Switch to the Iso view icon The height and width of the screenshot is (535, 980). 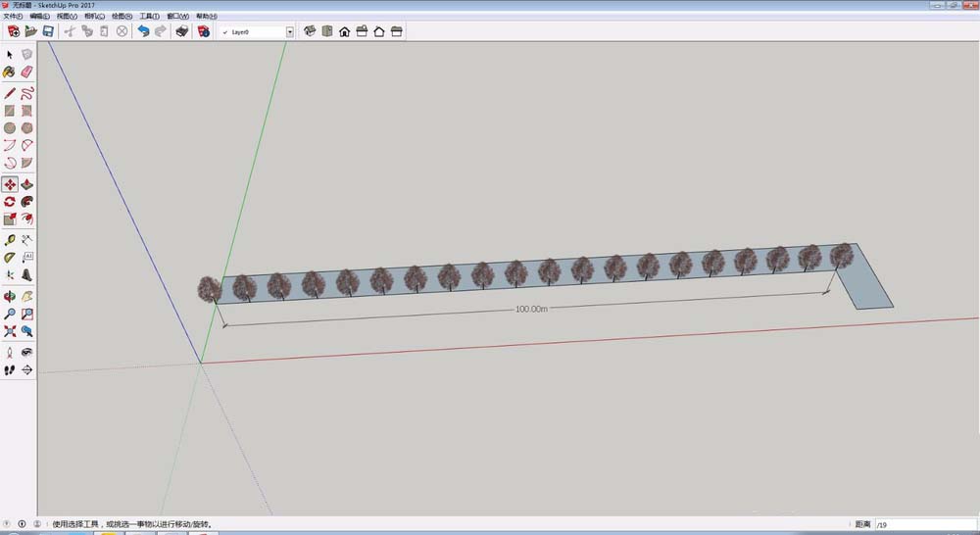pos(310,31)
